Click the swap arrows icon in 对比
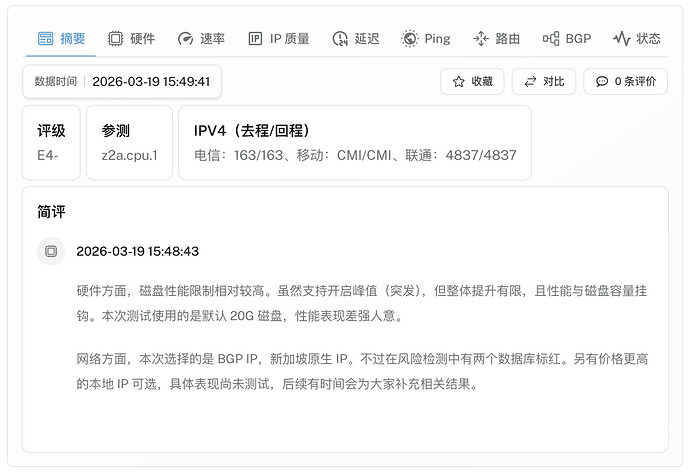The image size is (690, 472). [531, 81]
